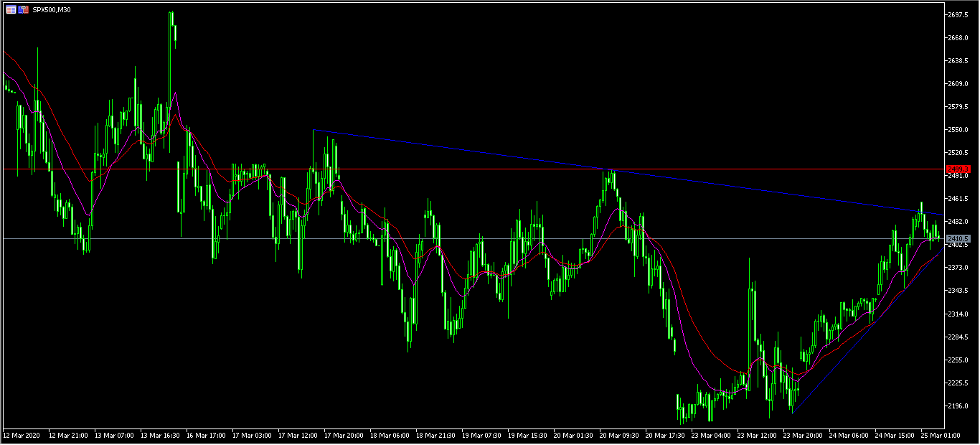Click the 20 Mar 17:30 time label
Viewport: 980px width, 445px height.
665,435
